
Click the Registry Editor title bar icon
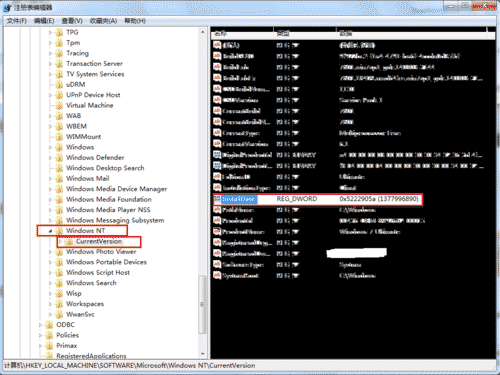[x=7, y=7]
